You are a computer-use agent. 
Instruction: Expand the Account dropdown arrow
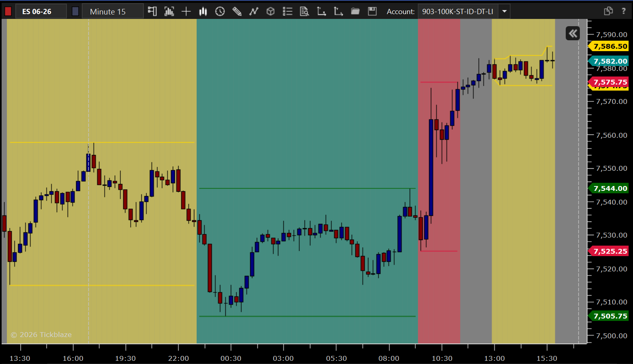coord(504,11)
